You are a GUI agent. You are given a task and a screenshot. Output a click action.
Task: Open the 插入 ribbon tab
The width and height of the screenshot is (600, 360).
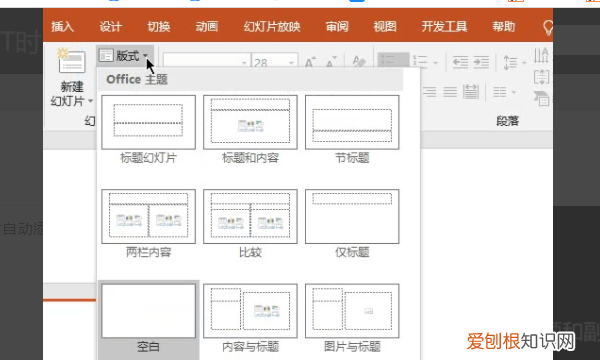click(62, 26)
